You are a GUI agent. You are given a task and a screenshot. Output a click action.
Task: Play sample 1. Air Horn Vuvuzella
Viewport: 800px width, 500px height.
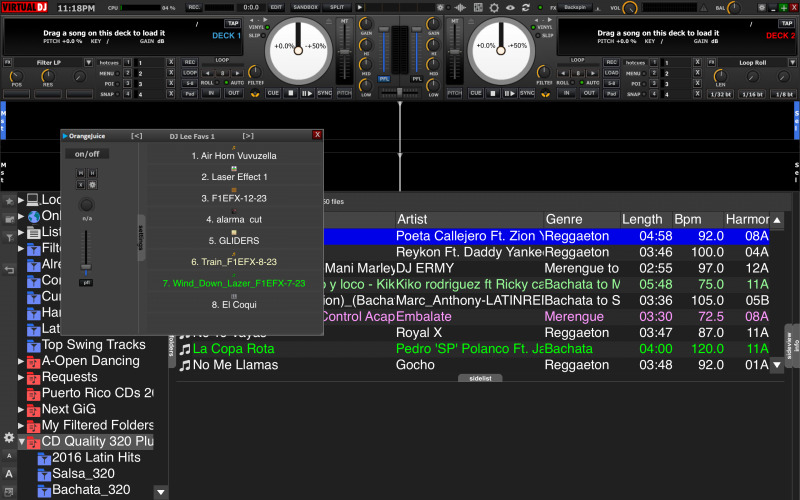click(x=234, y=156)
